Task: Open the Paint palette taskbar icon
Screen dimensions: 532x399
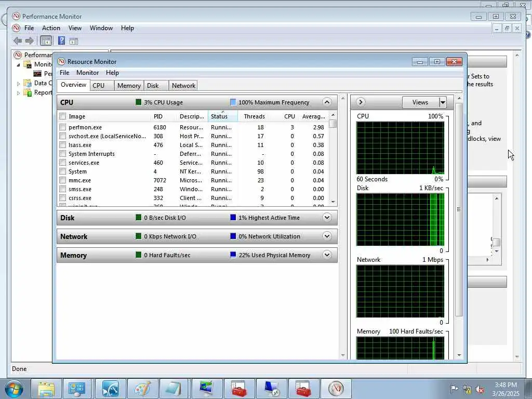Action: [142, 389]
